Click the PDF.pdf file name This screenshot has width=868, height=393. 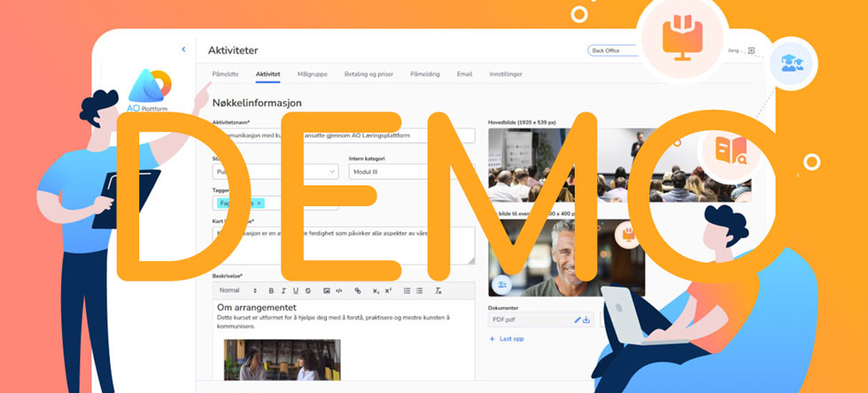pos(503,320)
